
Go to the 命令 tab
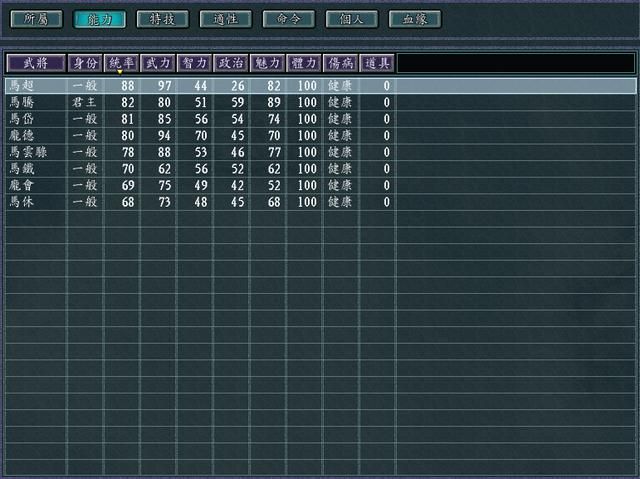[288, 19]
